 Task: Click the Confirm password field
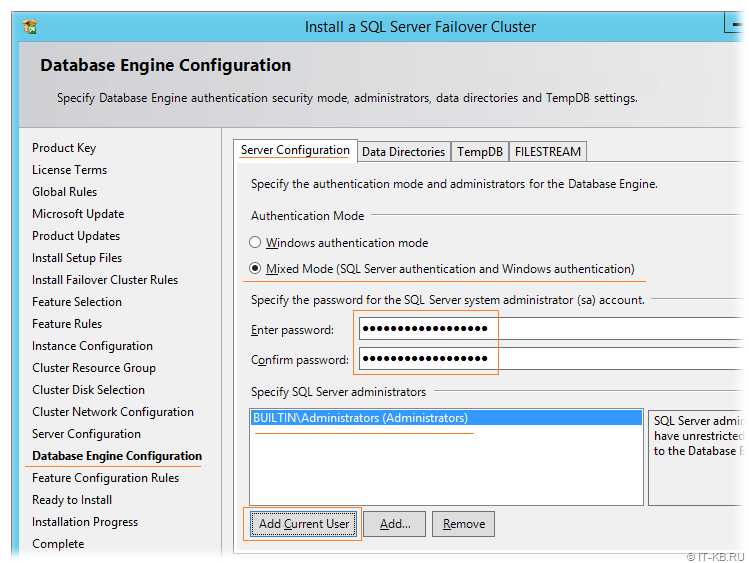(550, 359)
